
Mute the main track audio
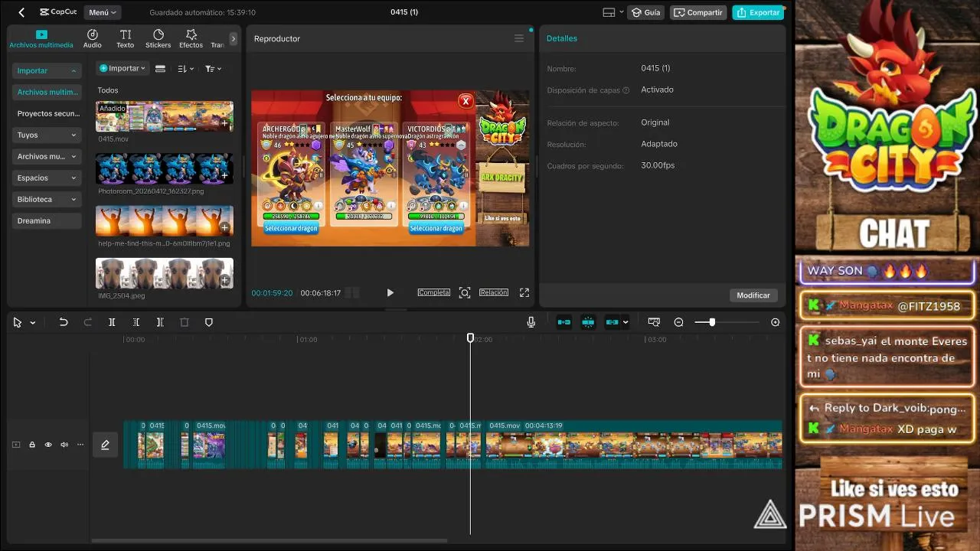tap(64, 445)
